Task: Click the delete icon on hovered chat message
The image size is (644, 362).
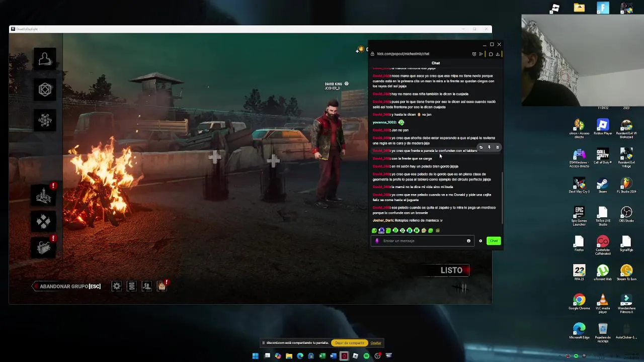Action: (498, 147)
